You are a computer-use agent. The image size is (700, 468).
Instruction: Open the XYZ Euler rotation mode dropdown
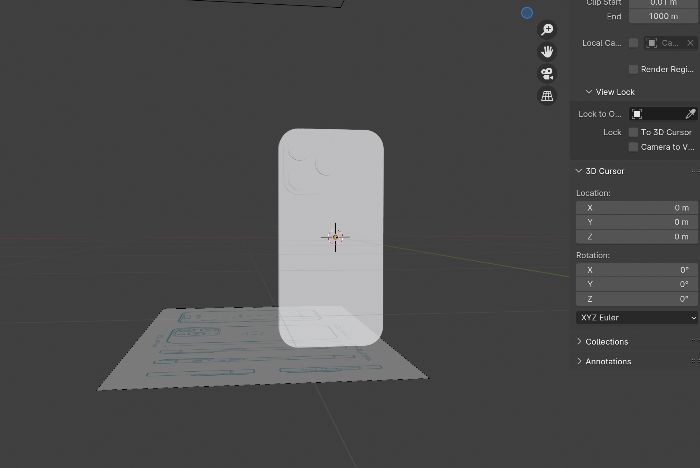click(637, 318)
